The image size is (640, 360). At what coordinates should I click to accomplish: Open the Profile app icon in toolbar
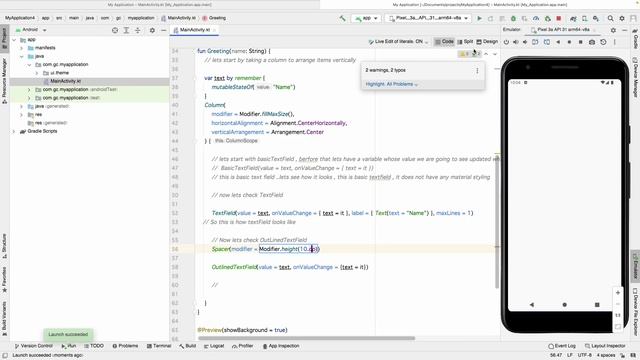[x=536, y=18]
